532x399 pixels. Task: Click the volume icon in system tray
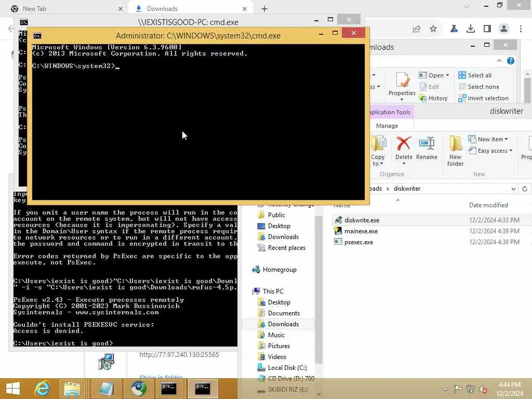point(483,389)
